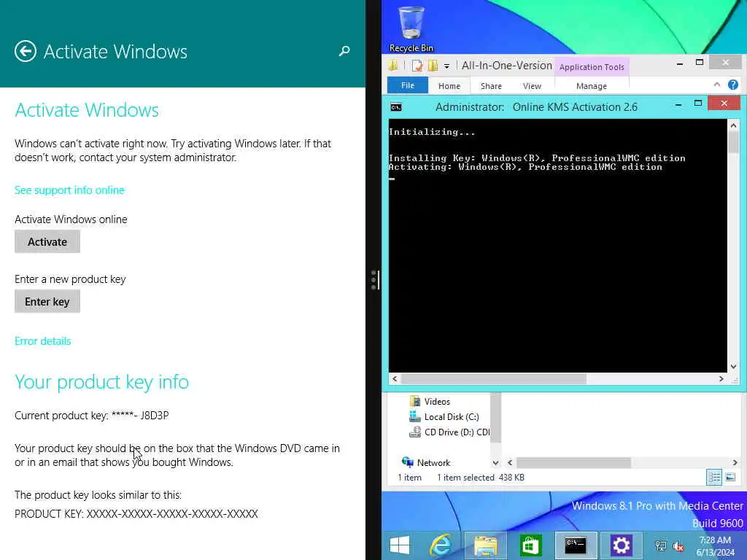Open the Windows Start button
Screen dimensions: 747x560
[x=399, y=545]
